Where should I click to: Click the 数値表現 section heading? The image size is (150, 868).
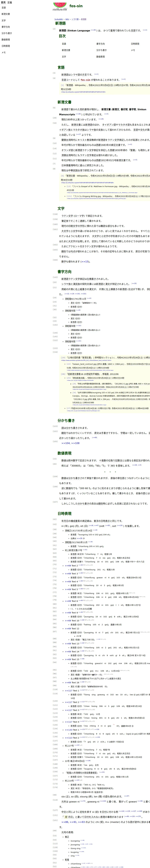pos(64,453)
